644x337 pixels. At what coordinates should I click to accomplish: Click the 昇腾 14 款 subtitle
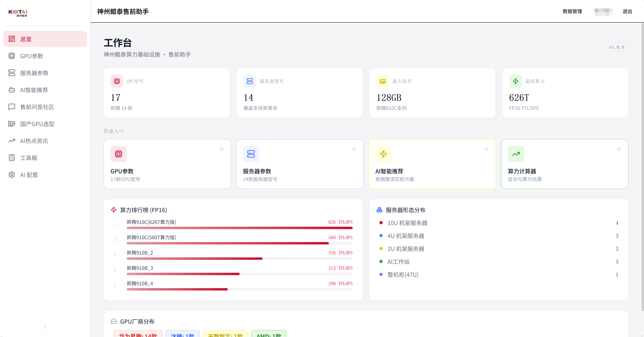click(122, 108)
